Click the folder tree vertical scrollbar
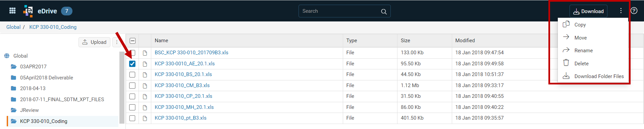The width and height of the screenshot is (644, 129). [x=122, y=87]
